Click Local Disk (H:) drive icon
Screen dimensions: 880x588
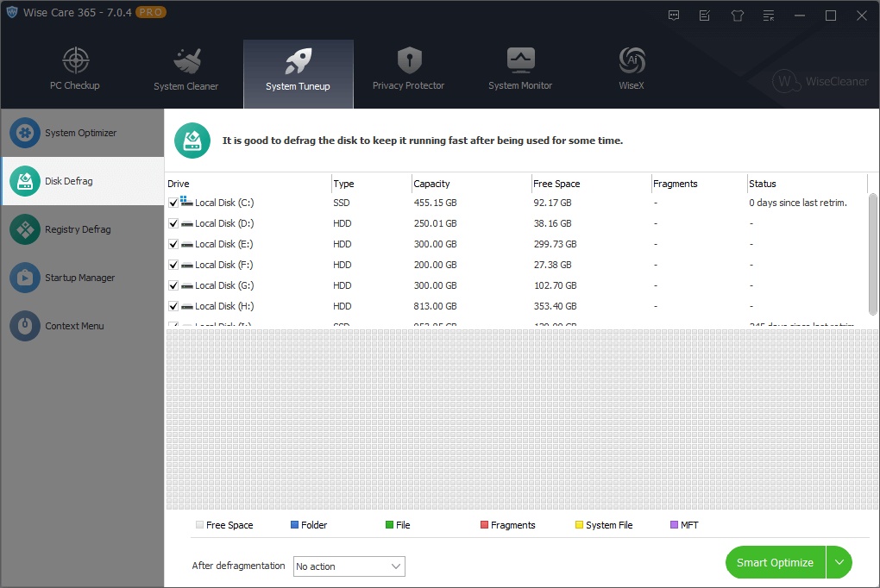point(187,307)
